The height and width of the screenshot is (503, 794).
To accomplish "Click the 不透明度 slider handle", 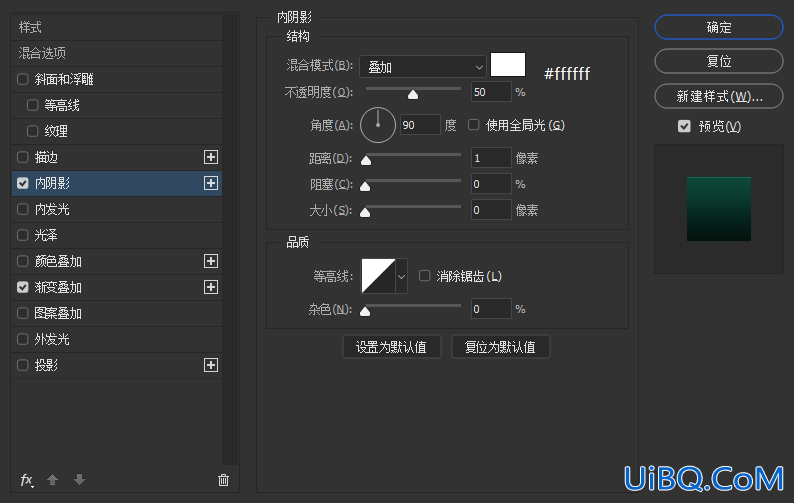I will [413, 94].
